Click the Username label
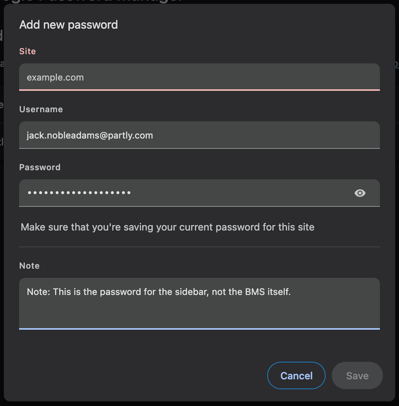 (41, 109)
